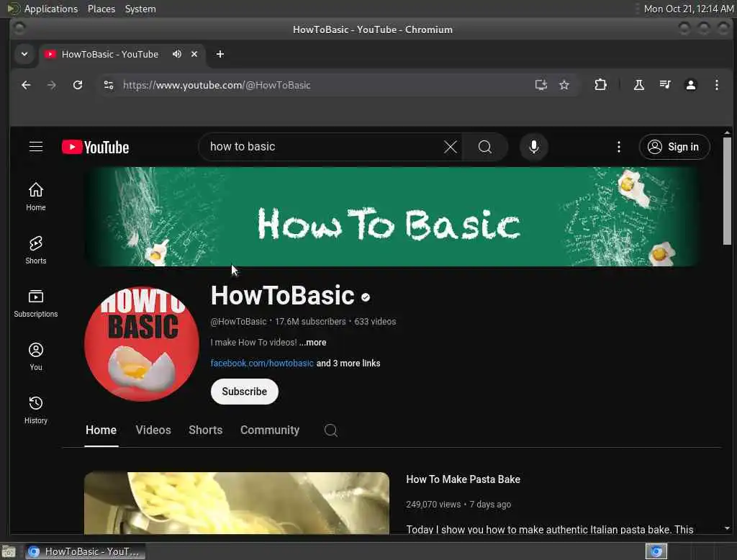
Task: Click the page vertical scrollbar thumb
Action: pyautogui.click(x=727, y=191)
